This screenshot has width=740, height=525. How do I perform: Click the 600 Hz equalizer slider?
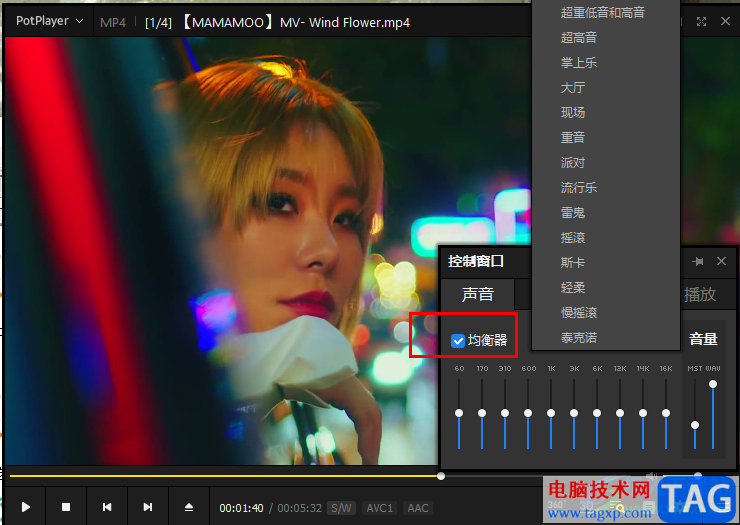528,413
